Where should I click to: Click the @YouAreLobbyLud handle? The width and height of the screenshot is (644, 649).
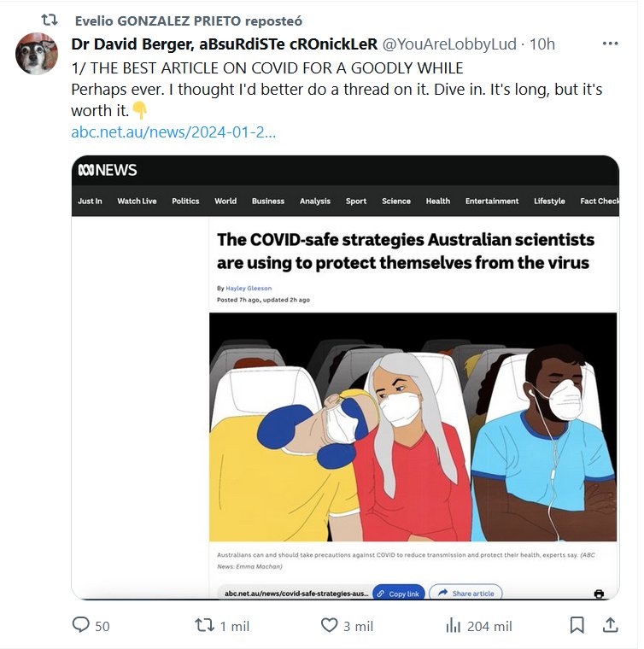click(x=451, y=44)
